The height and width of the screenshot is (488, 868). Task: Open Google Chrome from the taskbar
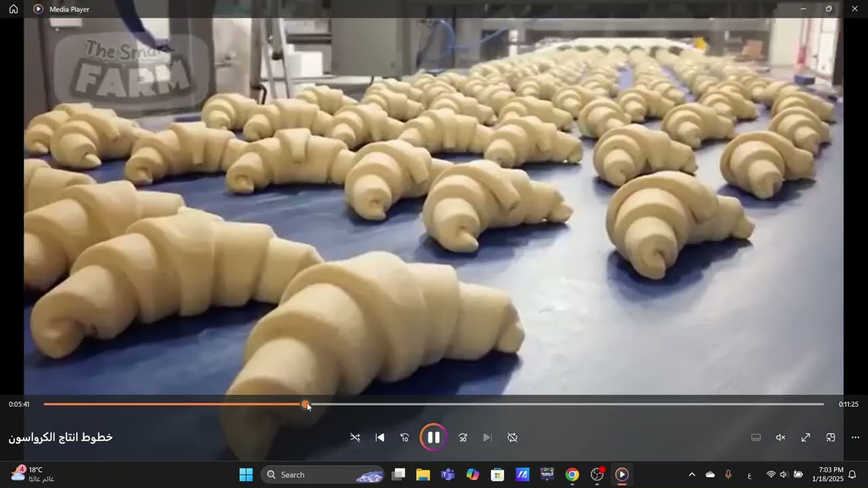coord(572,474)
